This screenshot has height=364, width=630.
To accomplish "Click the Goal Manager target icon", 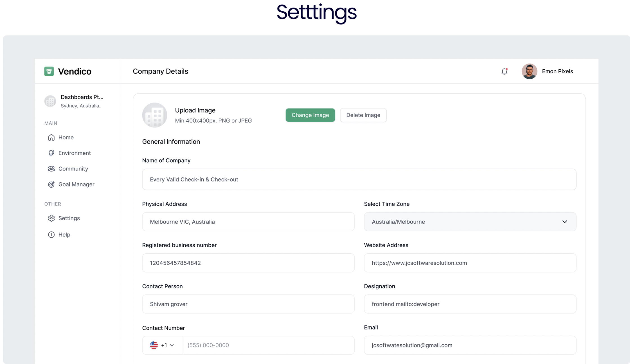I will coord(51,185).
